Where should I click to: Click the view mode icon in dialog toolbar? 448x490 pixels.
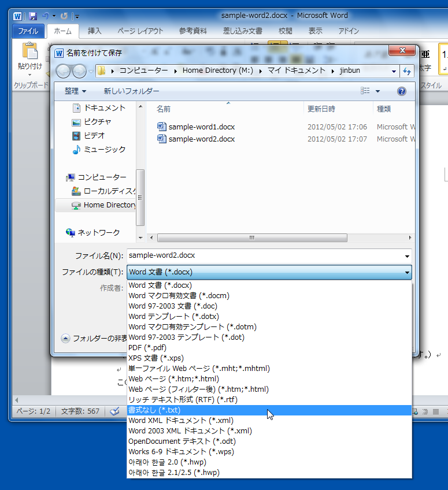[365, 91]
